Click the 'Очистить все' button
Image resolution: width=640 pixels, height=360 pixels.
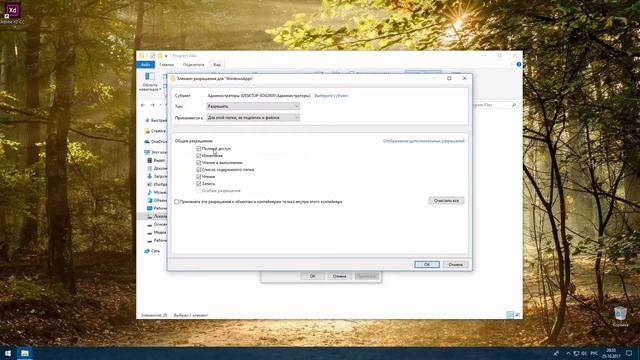[446, 201]
